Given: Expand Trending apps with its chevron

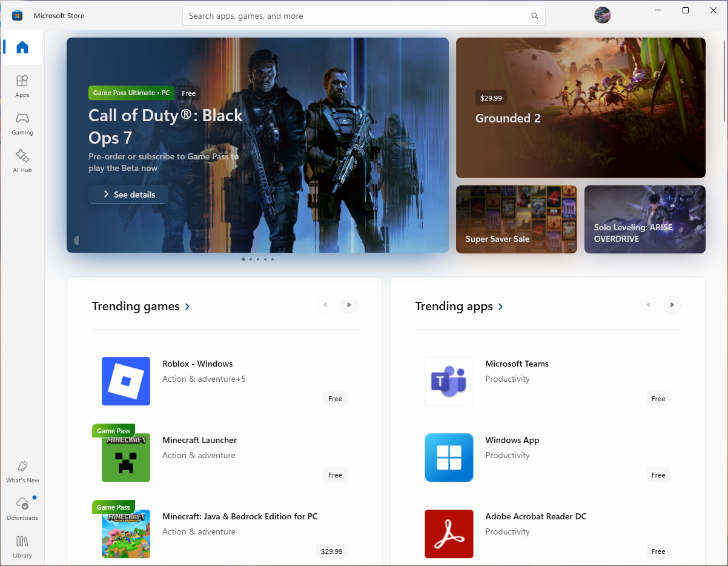Looking at the screenshot, I should click(500, 306).
